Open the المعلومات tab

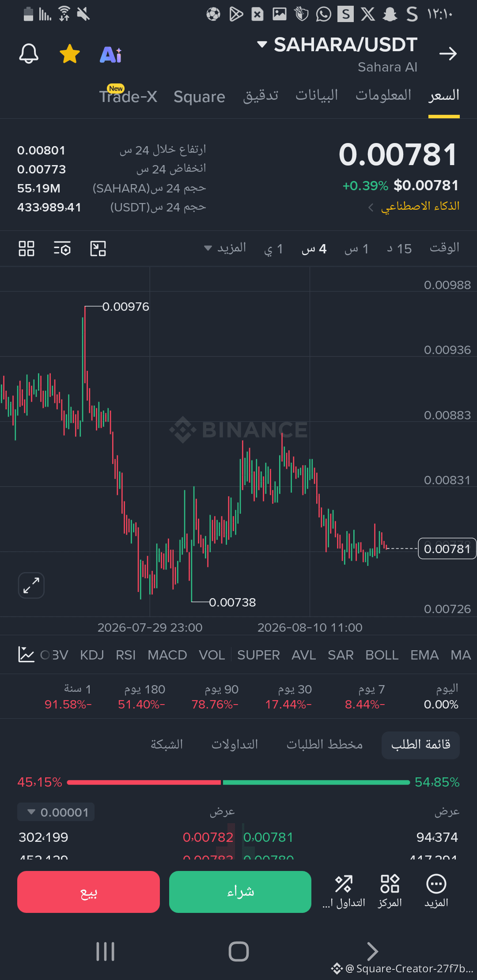coord(383,95)
